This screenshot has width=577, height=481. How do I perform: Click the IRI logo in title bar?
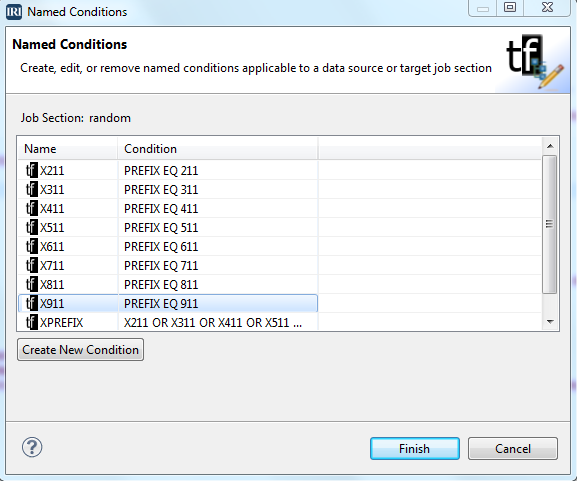coord(14,12)
